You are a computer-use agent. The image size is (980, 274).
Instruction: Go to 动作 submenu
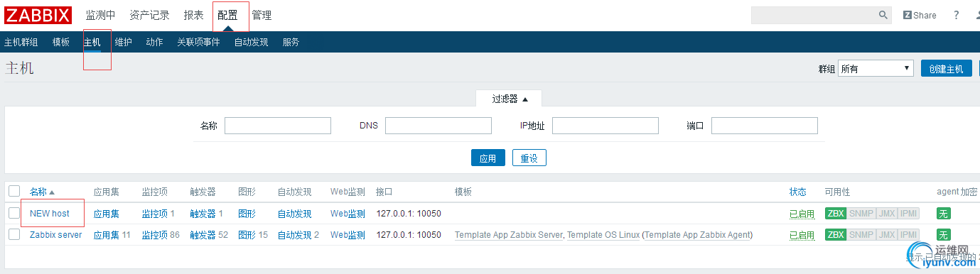click(155, 42)
